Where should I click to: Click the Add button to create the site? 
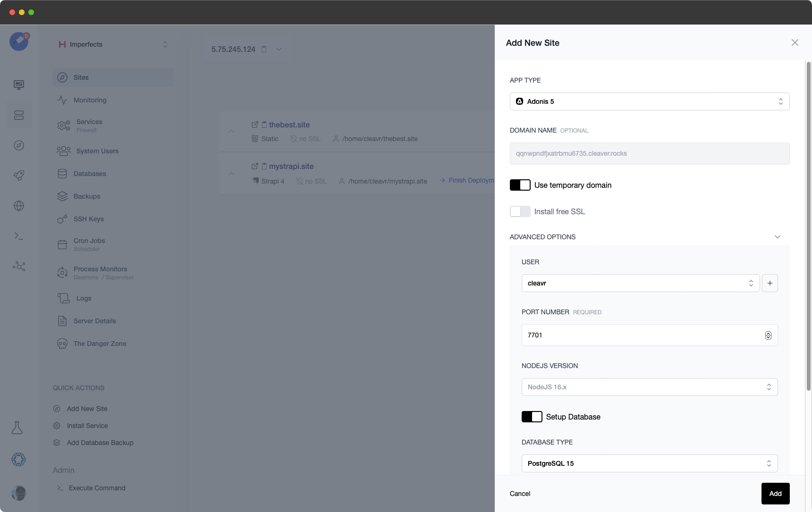tap(775, 493)
